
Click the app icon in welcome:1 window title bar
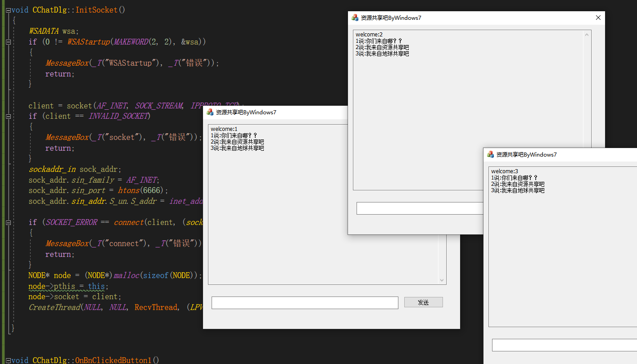click(x=210, y=112)
